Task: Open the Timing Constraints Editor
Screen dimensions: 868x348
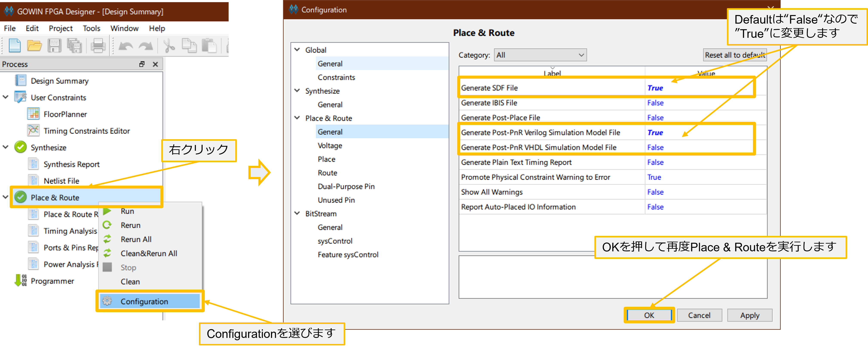Action: click(87, 131)
